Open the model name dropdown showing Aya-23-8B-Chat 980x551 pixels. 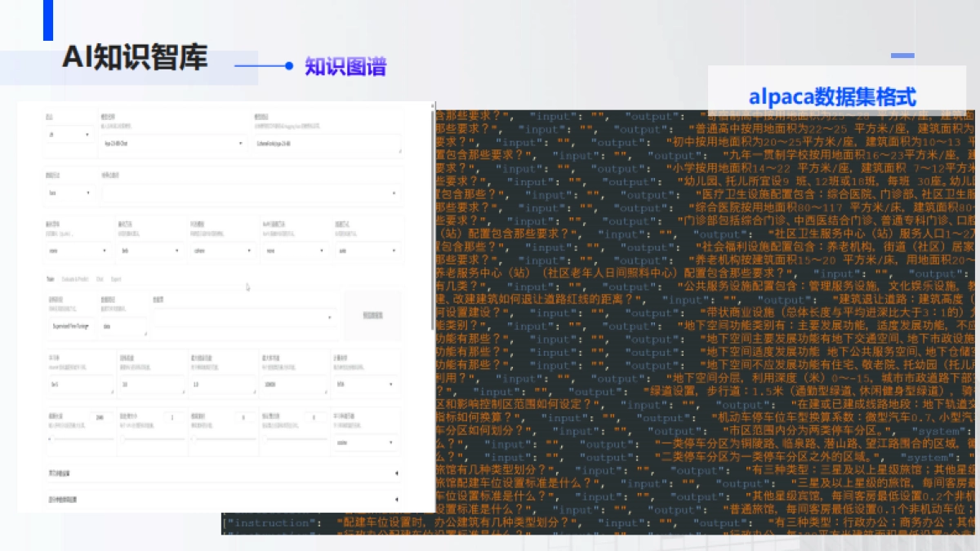172,143
